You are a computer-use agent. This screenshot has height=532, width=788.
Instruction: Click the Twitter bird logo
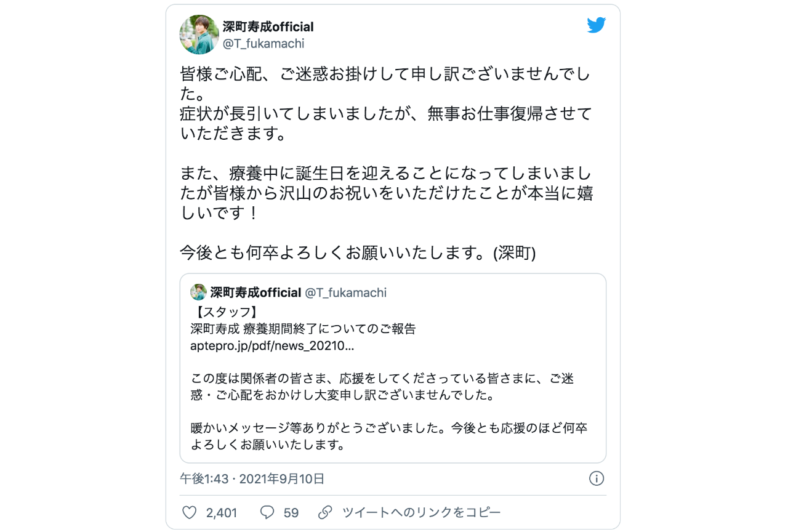coord(596,25)
